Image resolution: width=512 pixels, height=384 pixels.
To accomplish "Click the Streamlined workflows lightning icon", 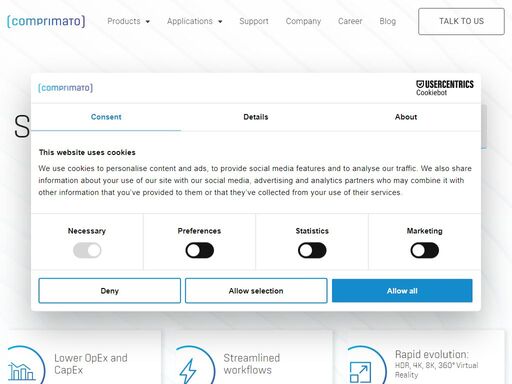I will [188, 370].
